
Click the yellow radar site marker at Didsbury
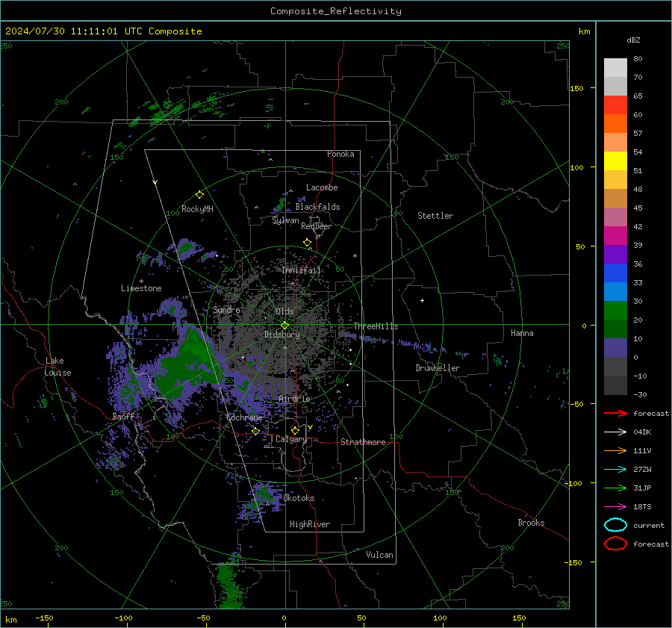(285, 326)
